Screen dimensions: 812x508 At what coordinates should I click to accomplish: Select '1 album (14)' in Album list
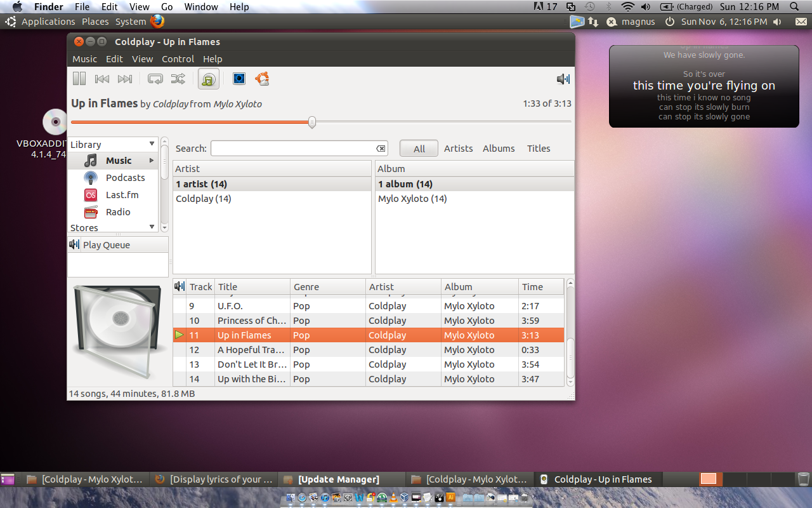(x=475, y=184)
